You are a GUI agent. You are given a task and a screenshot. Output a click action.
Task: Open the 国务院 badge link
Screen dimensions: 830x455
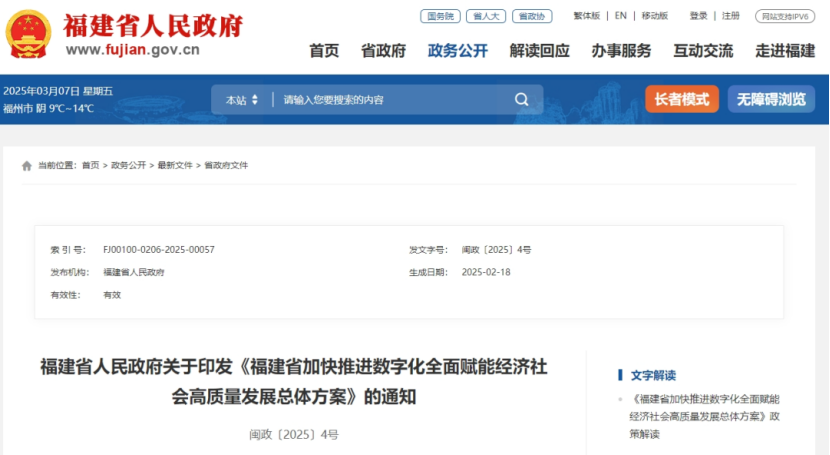(440, 16)
